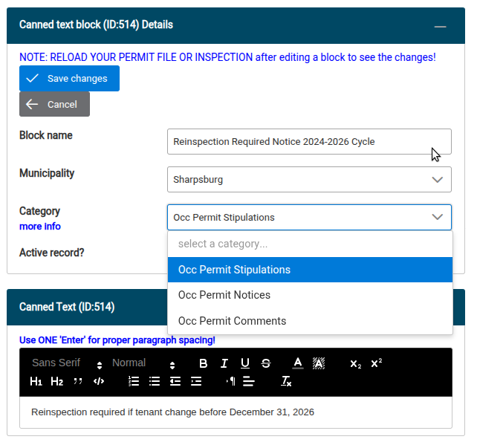The width and height of the screenshot is (477, 448).
Task: Open the text background highlight picker
Action: pos(319,363)
